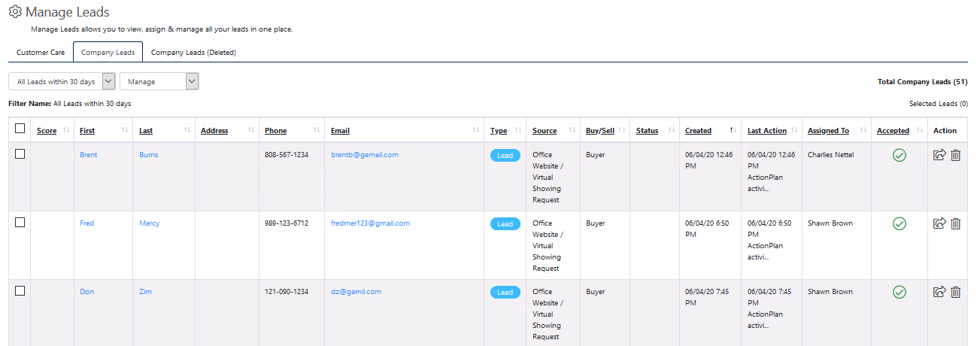Viewport: 980px width, 346px height.
Task: Click accepted checkmark for Don Zim
Action: (x=899, y=292)
